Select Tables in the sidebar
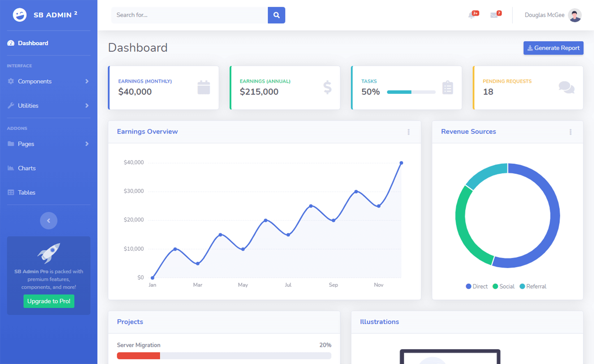Screen dimensions: 594x364 tap(26, 192)
